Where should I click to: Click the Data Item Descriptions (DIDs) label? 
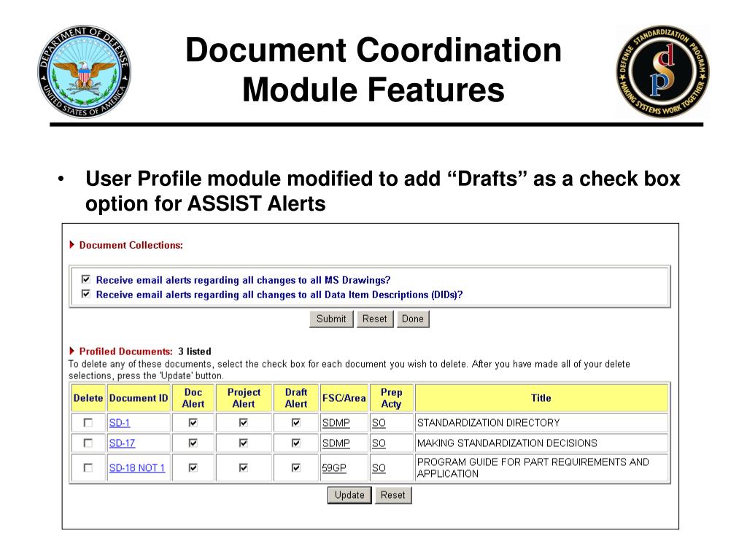(279, 295)
